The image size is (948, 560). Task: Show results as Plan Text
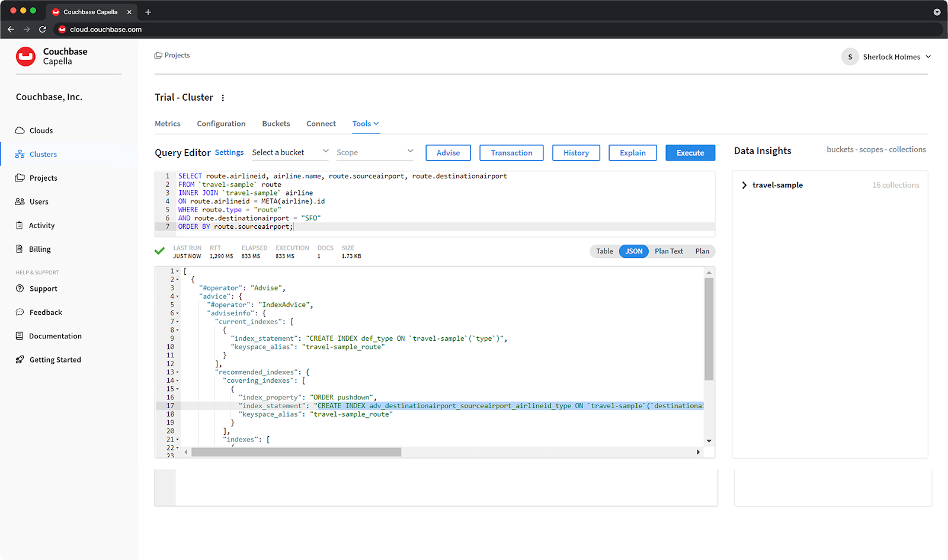(668, 251)
